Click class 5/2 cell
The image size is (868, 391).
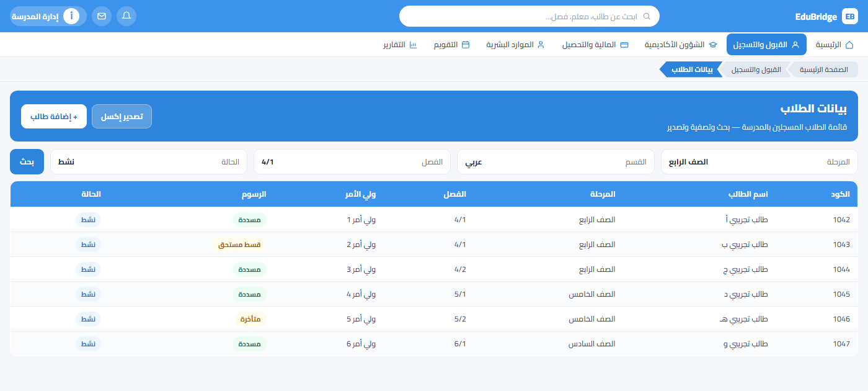(x=460, y=319)
